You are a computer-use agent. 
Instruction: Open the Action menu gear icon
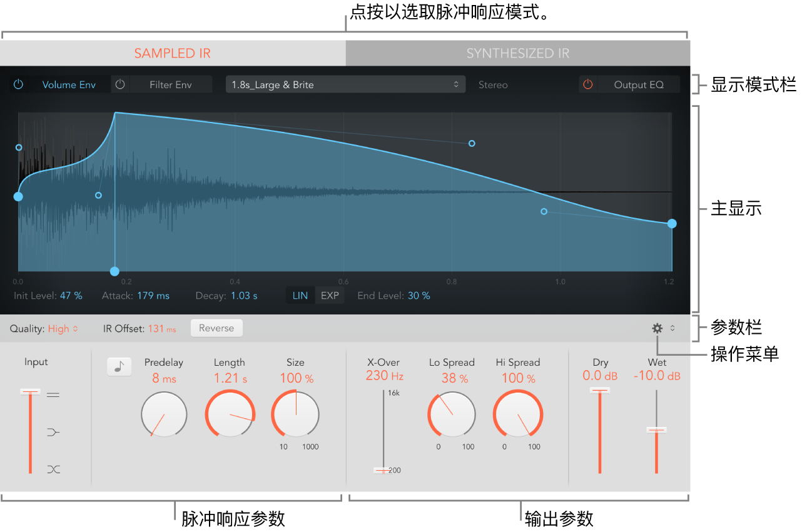(656, 328)
